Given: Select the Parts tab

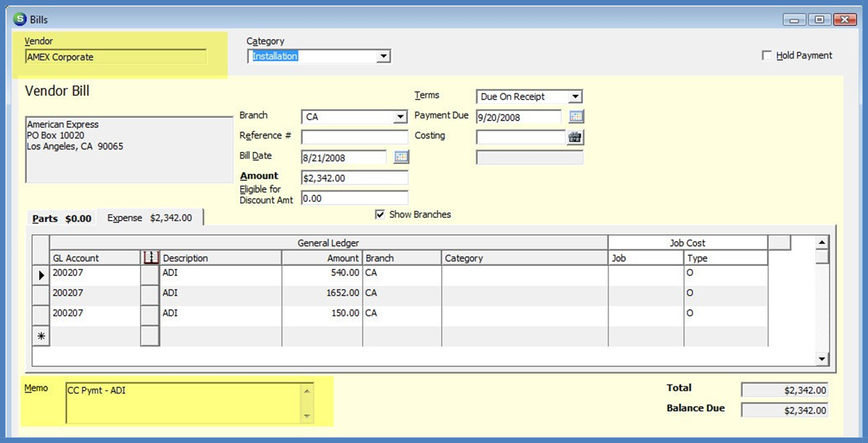Looking at the screenshot, I should (62, 218).
